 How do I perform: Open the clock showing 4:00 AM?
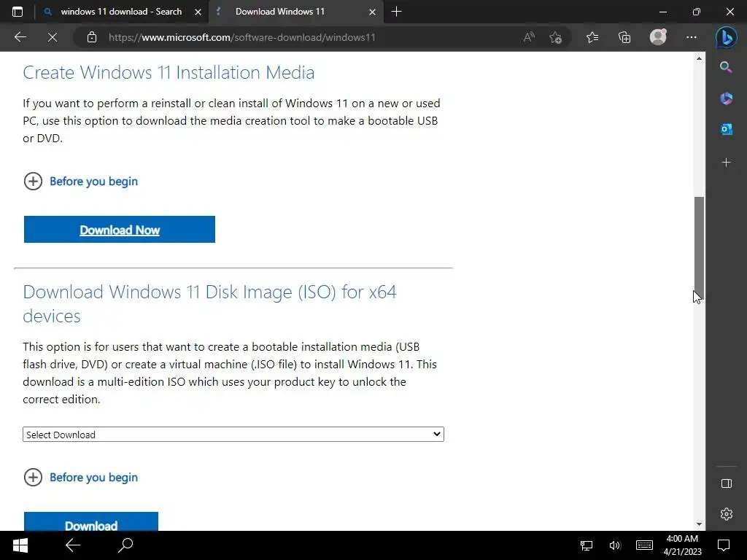click(x=682, y=545)
